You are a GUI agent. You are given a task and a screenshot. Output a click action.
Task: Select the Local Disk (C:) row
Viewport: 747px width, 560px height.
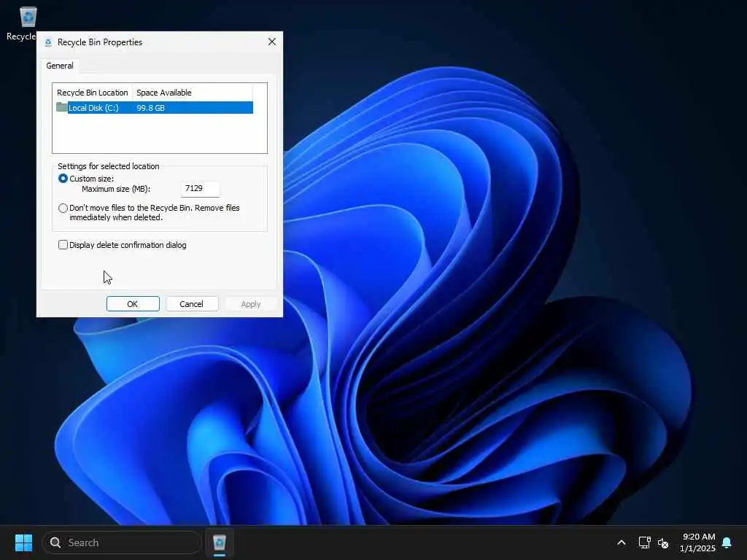155,108
